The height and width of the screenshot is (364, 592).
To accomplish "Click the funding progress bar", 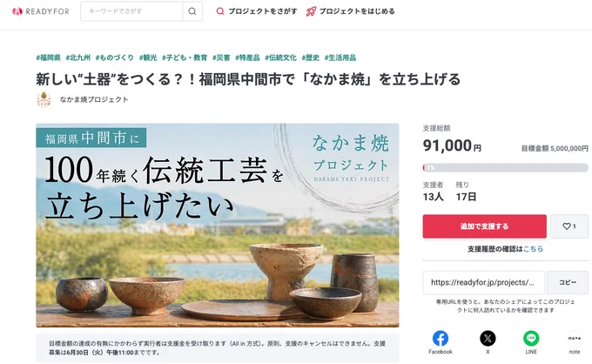I will coord(506,167).
